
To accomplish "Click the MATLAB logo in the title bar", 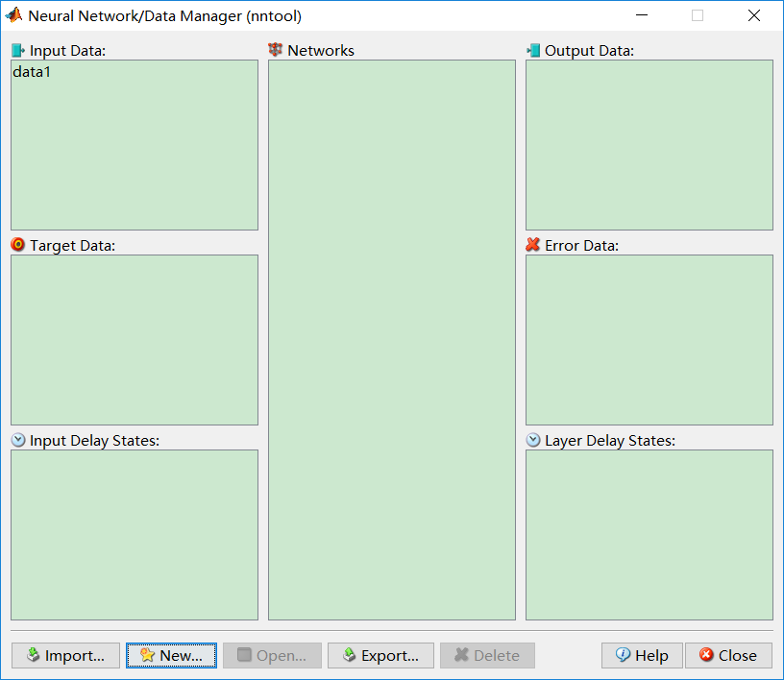I will point(14,15).
